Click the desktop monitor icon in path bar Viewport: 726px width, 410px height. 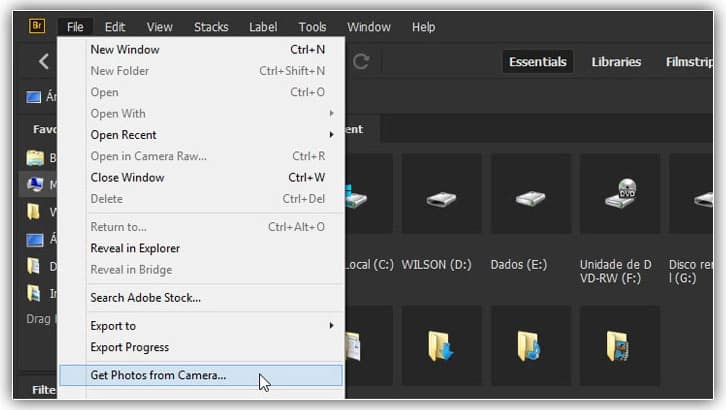[33, 97]
